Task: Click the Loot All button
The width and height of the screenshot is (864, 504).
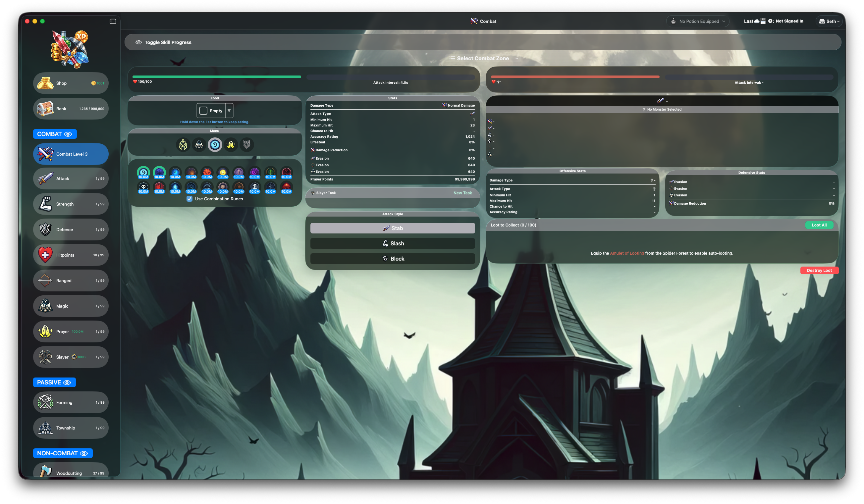Action: [x=819, y=225]
